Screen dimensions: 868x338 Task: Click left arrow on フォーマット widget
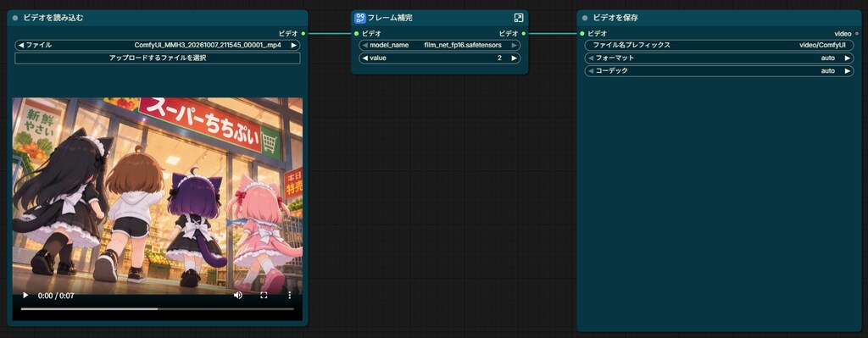tap(591, 58)
